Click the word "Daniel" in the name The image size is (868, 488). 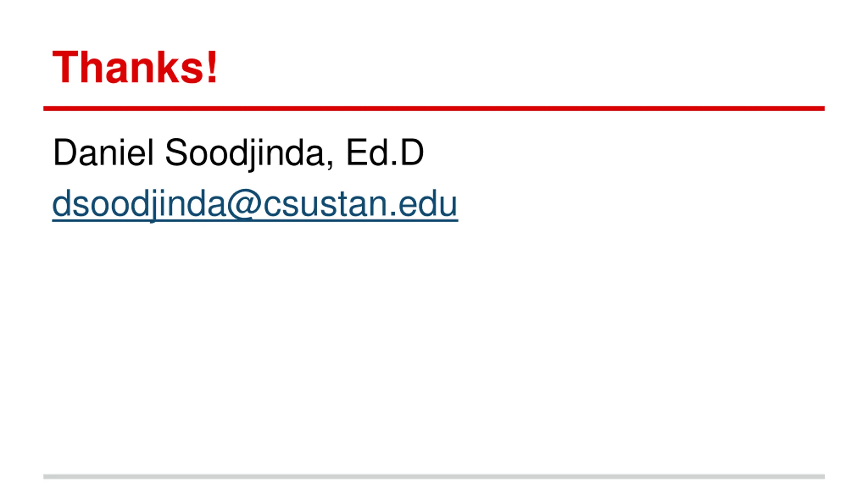(x=103, y=152)
